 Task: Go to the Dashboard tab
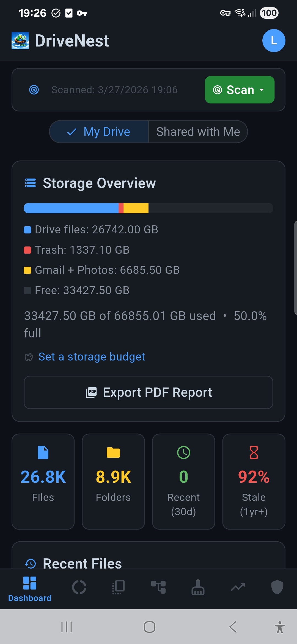pos(30,589)
